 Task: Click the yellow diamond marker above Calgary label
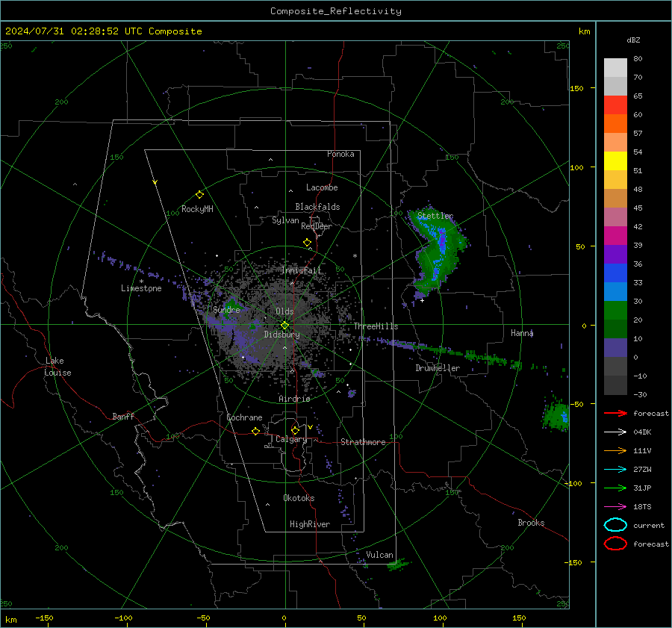(x=295, y=430)
